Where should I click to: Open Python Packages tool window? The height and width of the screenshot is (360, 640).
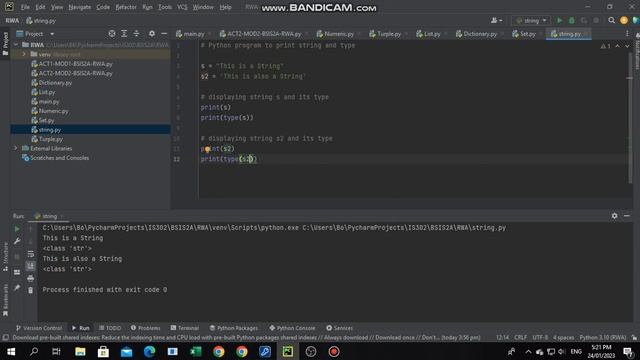[233, 328]
